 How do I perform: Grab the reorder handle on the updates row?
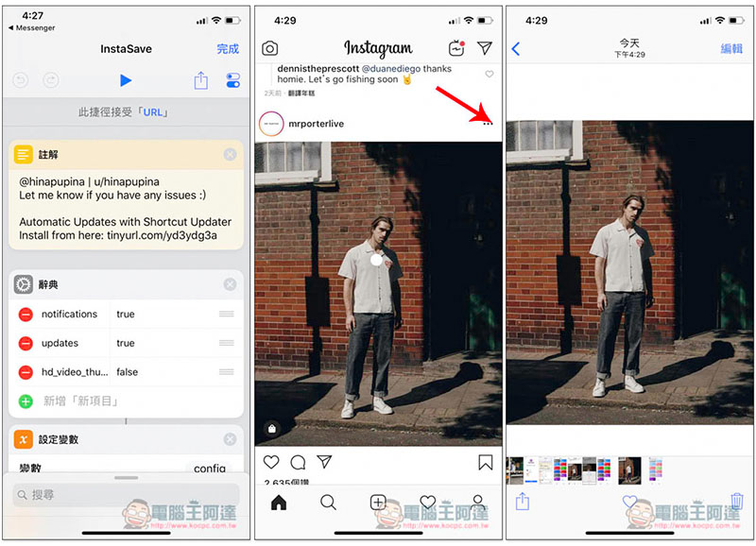point(227,343)
